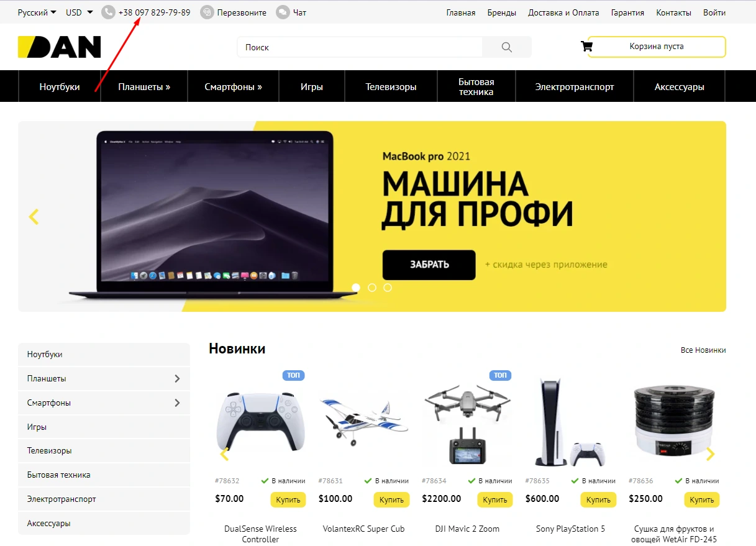
Task: Show next new products with right arrow
Action: [x=711, y=454]
